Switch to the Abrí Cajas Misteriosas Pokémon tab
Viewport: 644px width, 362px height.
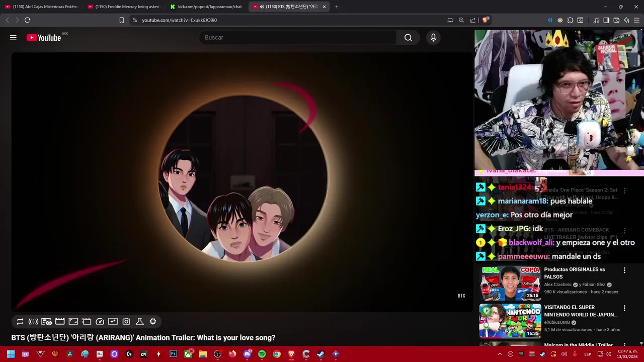(41, 7)
